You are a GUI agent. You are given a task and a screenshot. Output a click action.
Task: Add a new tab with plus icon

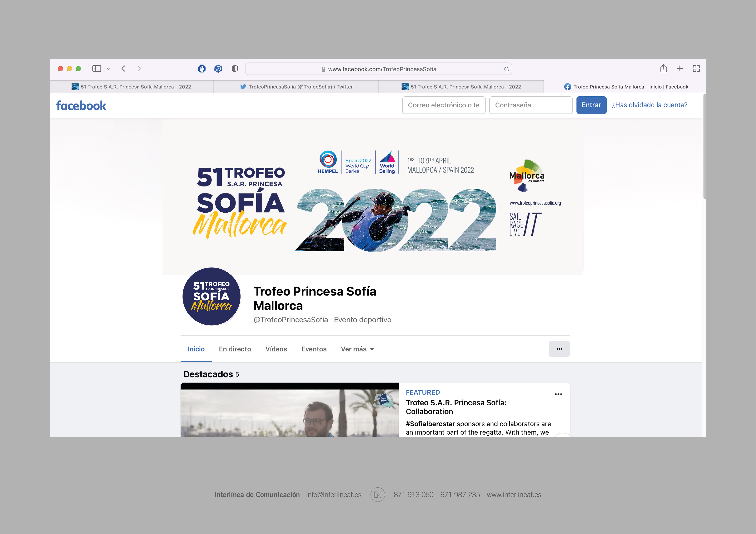coord(680,68)
